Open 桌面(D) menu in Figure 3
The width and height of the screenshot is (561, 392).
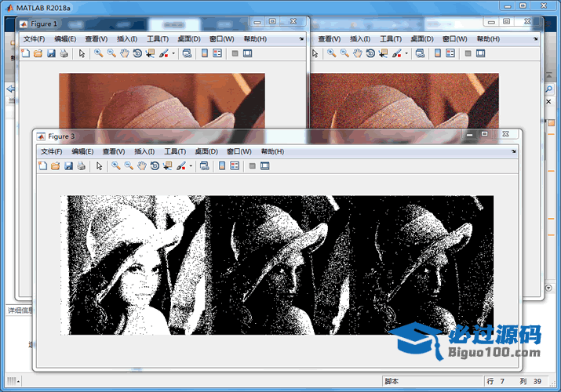(206, 151)
